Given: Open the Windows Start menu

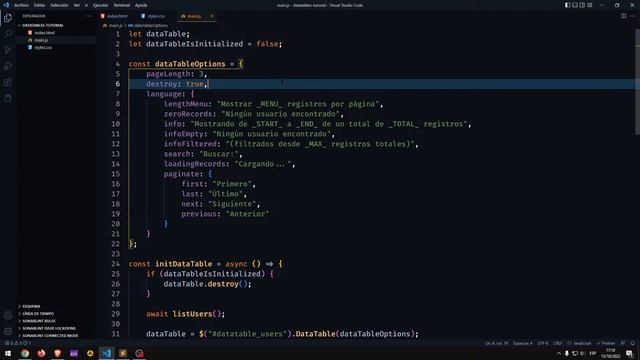Looking at the screenshot, I should (x=8, y=353).
